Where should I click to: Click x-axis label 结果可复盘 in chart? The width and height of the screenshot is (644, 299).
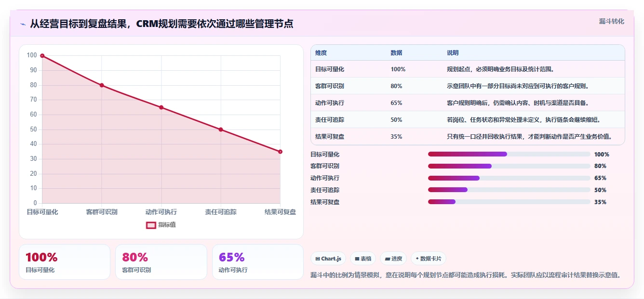280,212
